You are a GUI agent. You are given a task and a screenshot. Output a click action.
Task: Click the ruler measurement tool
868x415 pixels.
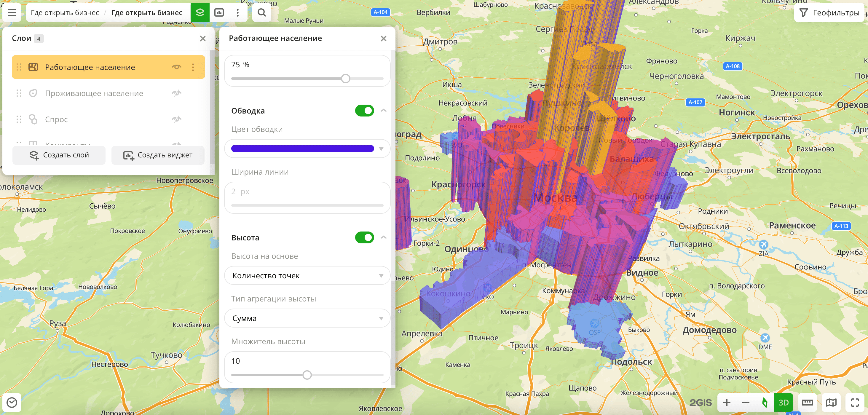(x=807, y=402)
